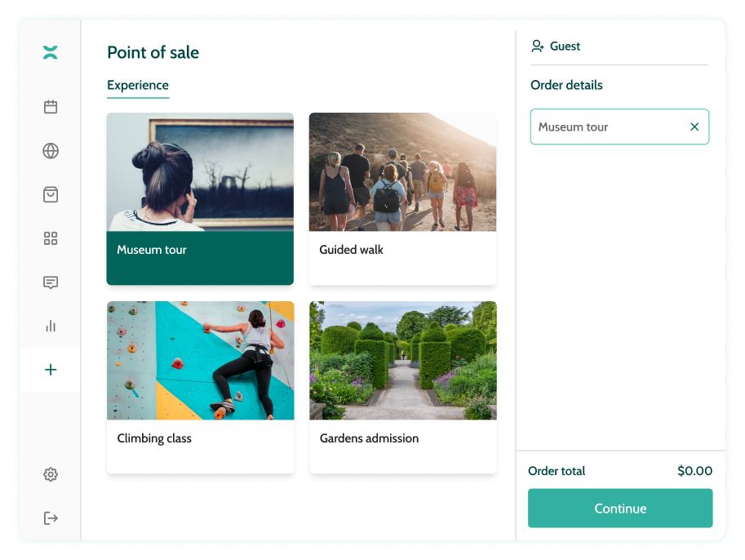Select the Gardens admission card

(403, 387)
